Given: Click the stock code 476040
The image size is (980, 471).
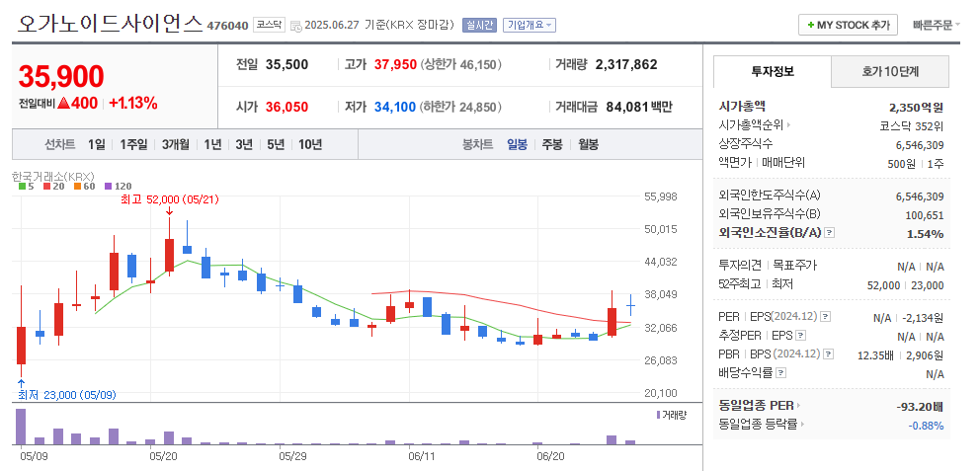Looking at the screenshot, I should pyautogui.click(x=227, y=26).
